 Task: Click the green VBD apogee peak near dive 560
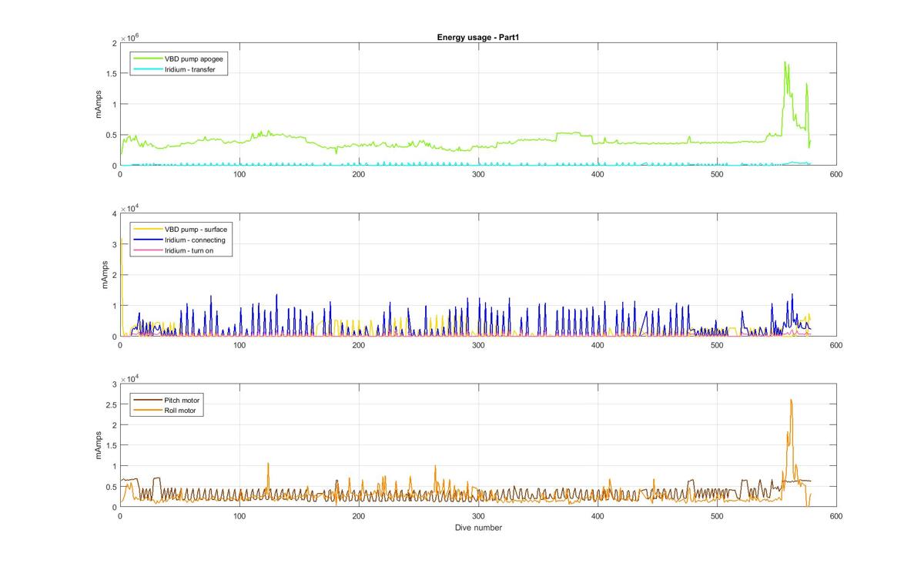tap(785, 62)
